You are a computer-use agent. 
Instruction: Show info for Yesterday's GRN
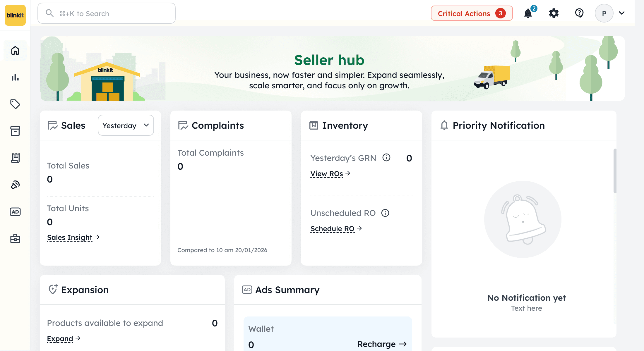pos(386,158)
